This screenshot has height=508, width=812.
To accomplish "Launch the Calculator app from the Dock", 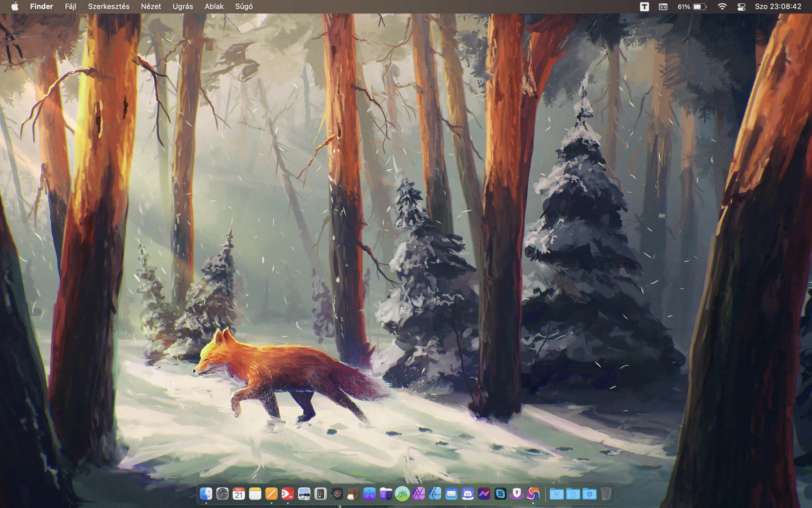I will tap(320, 494).
